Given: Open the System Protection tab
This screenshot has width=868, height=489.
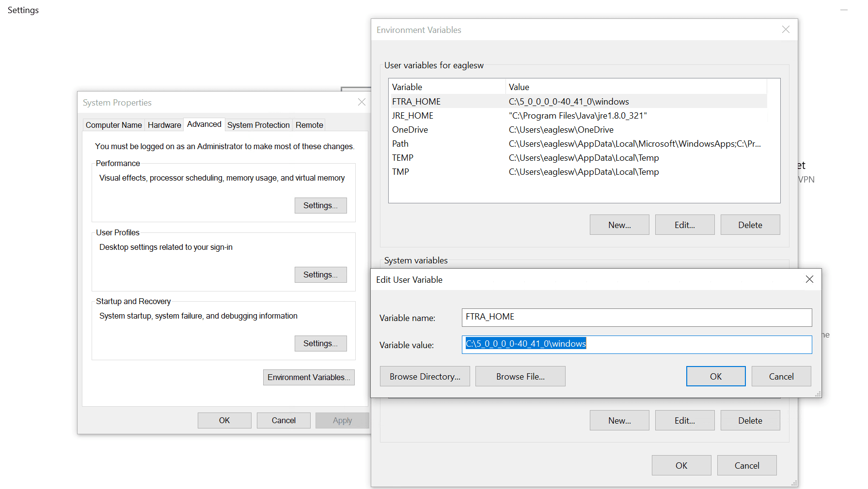Looking at the screenshot, I should click(x=258, y=124).
